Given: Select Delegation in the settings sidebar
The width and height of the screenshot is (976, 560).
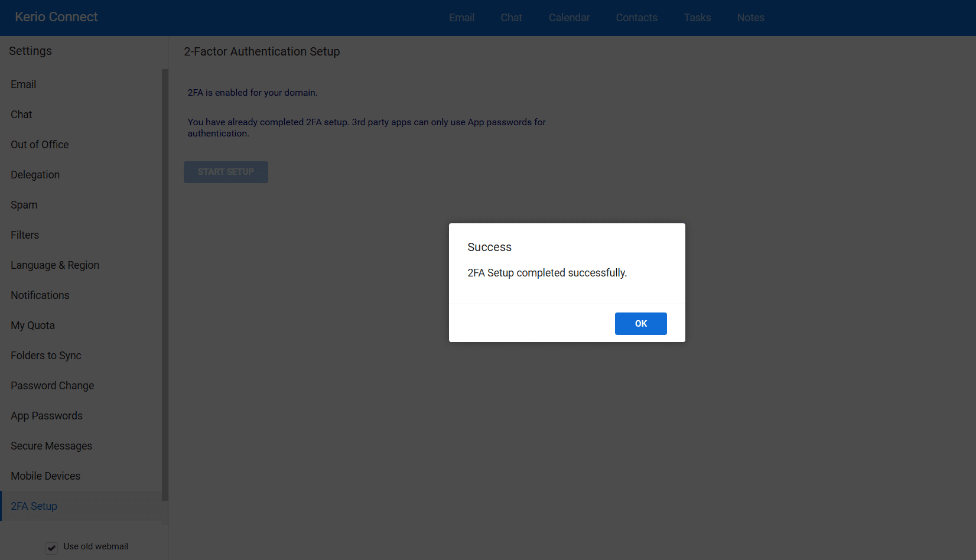Looking at the screenshot, I should tap(35, 175).
